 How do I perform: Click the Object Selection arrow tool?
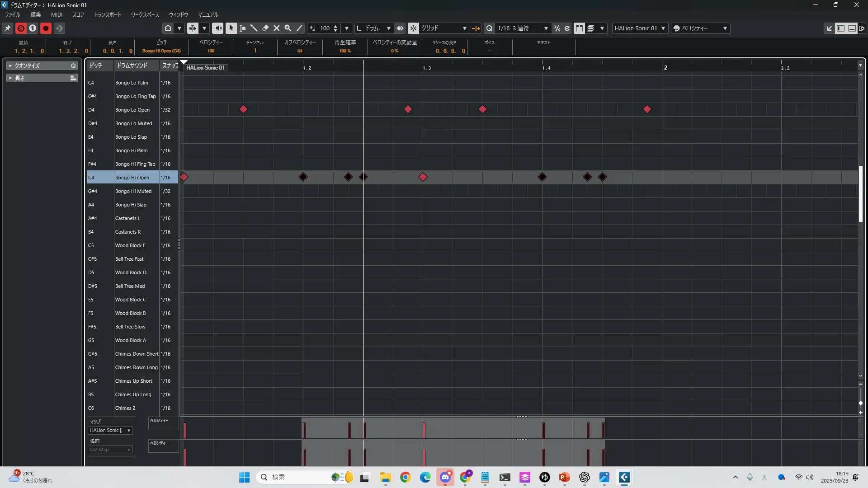231,28
